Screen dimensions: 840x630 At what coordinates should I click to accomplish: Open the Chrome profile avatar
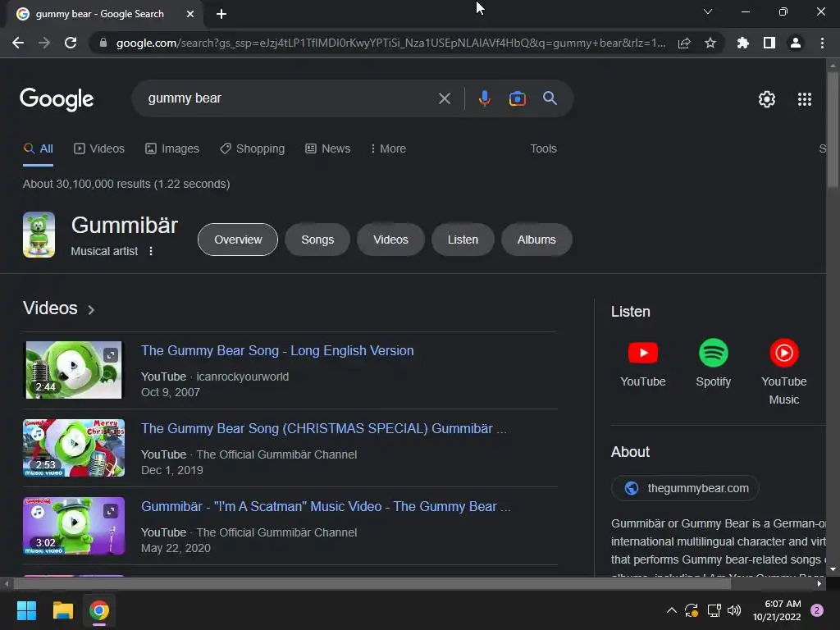coord(796,43)
